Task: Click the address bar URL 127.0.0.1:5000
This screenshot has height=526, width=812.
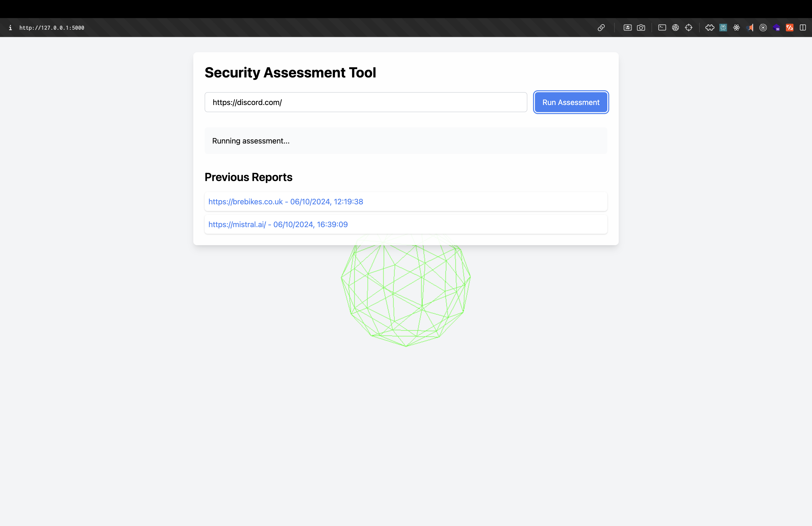Action: [x=52, y=28]
